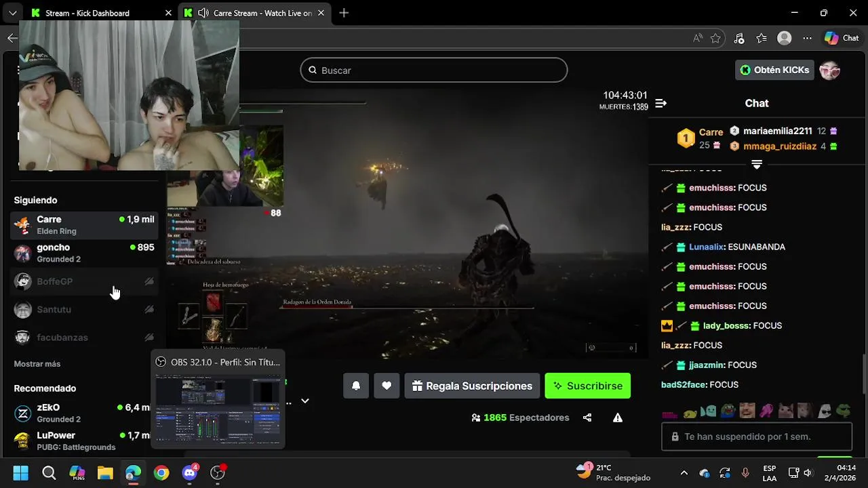The width and height of the screenshot is (868, 488).
Task: Open Santutu offline channel
Action: click(84, 309)
